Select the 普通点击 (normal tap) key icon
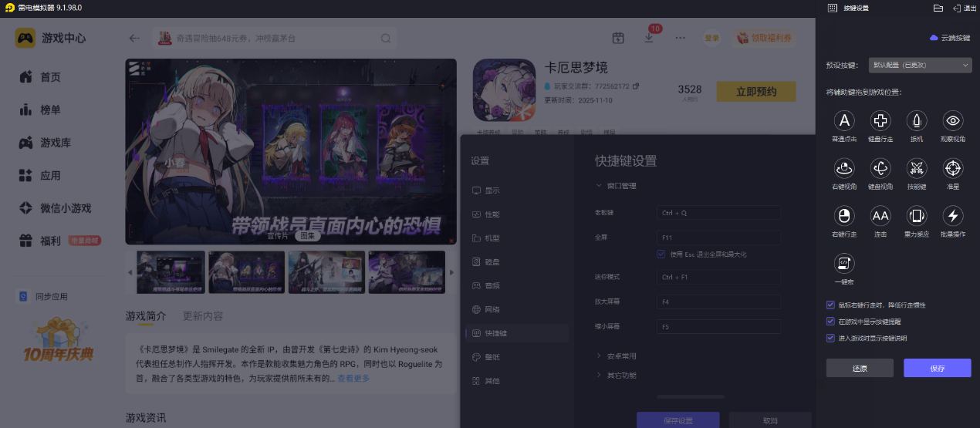This screenshot has width=980, height=428. [x=845, y=120]
